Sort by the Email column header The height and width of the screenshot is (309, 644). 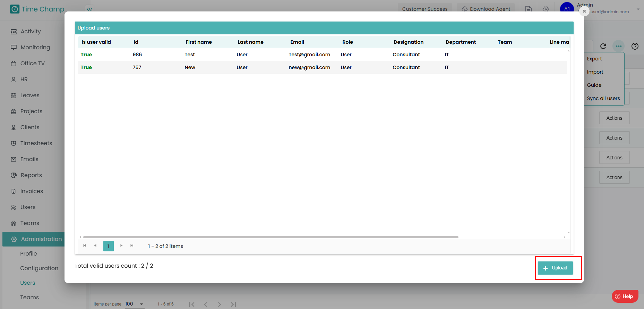[x=297, y=42]
